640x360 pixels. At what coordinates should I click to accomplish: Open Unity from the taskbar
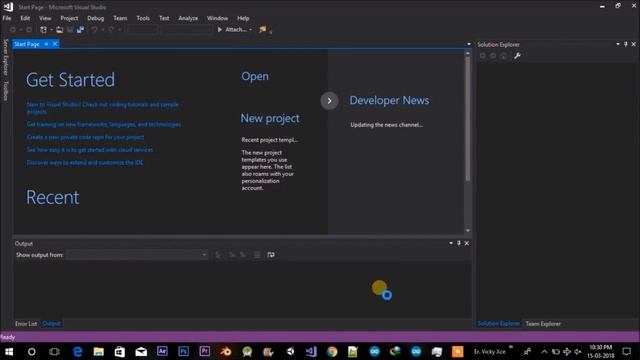point(290,351)
